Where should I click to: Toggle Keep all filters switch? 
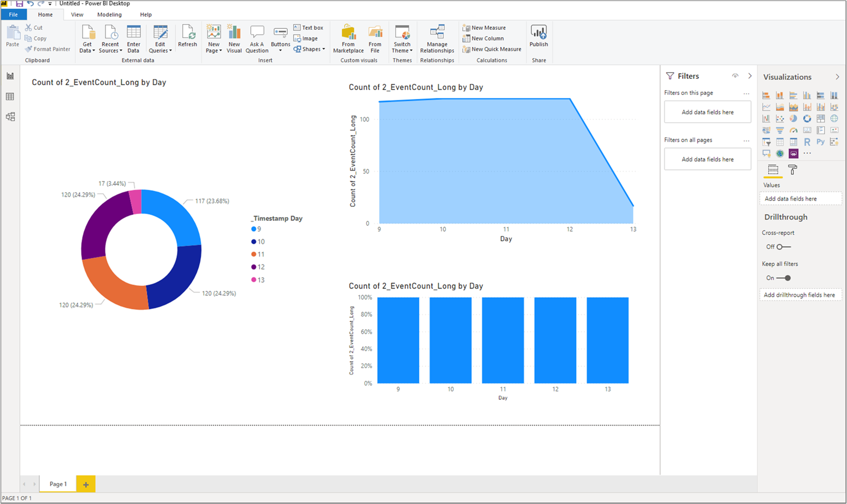pos(784,278)
